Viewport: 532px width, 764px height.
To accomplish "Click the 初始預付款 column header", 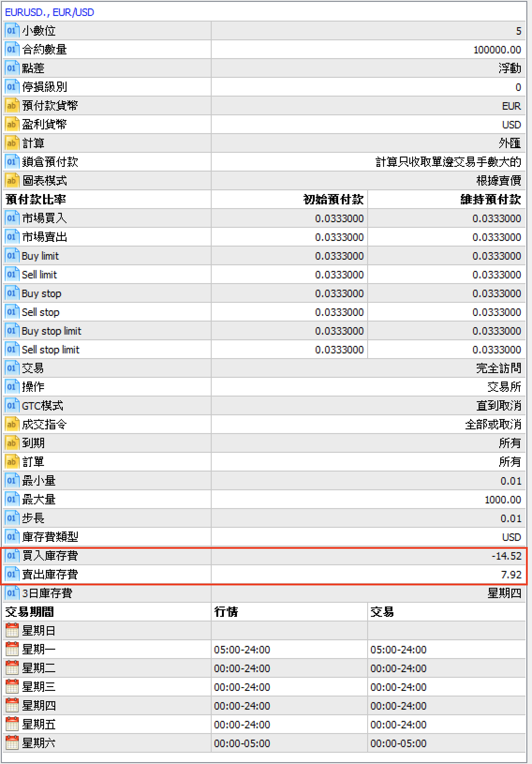I will pos(333,199).
